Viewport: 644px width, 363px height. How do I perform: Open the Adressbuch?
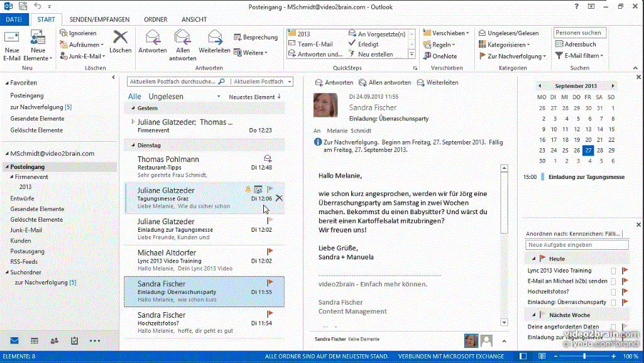(576, 44)
